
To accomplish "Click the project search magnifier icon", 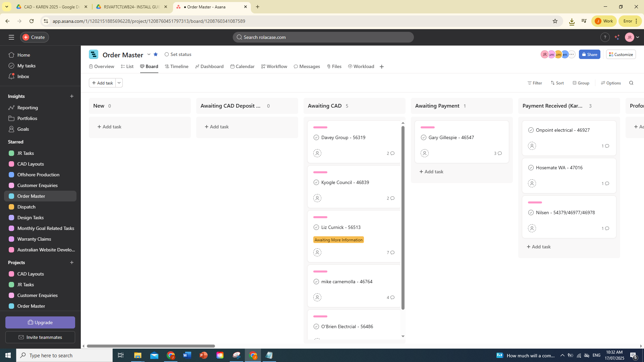I will point(631,83).
